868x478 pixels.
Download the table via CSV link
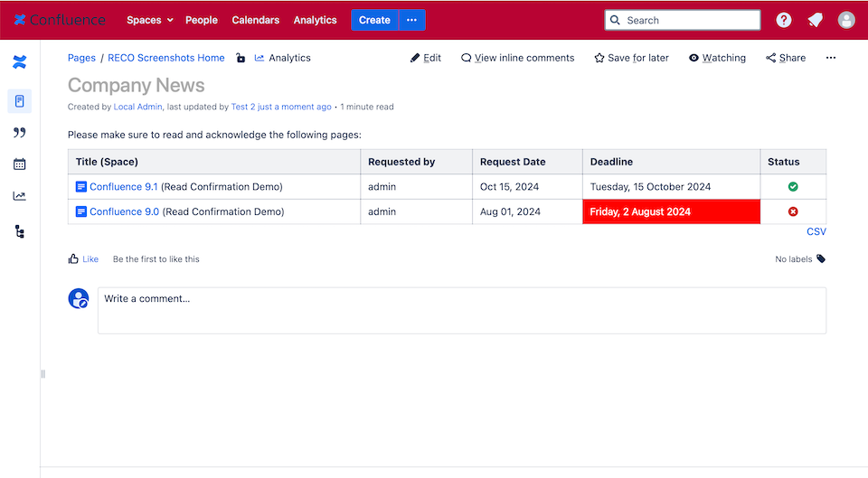[x=816, y=231]
